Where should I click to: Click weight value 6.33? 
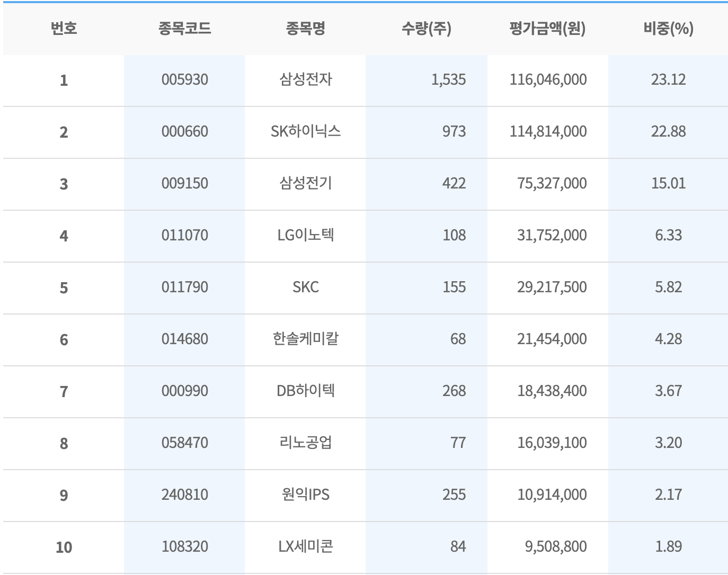click(x=669, y=236)
